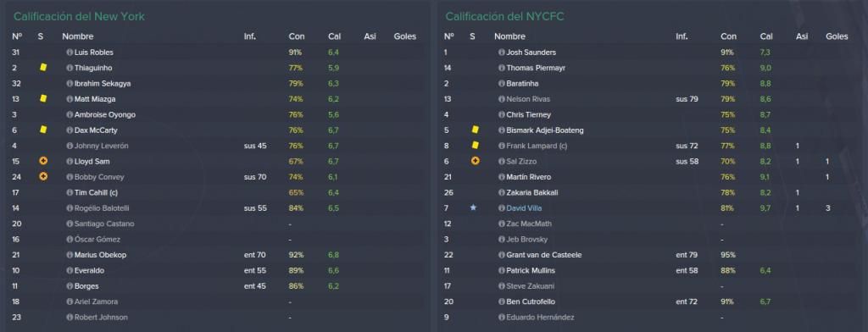Click Thiaguinho's yellow card icon
This screenshot has height=332, width=868.
pyautogui.click(x=43, y=68)
